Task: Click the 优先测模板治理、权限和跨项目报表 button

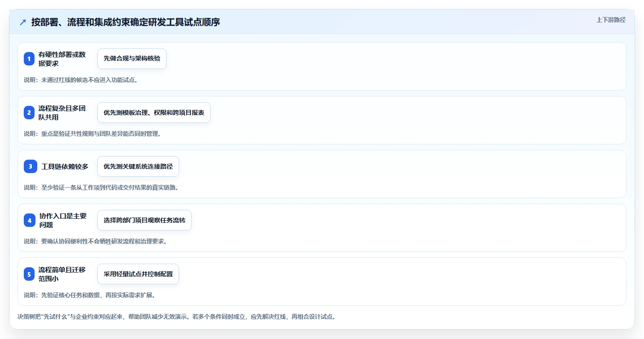Action: click(x=154, y=113)
